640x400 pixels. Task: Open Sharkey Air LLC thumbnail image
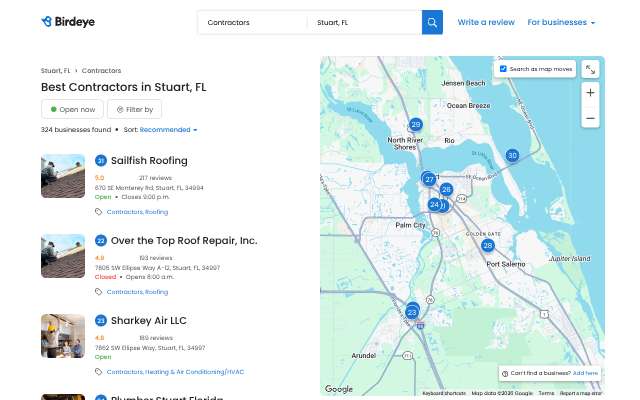pos(63,336)
